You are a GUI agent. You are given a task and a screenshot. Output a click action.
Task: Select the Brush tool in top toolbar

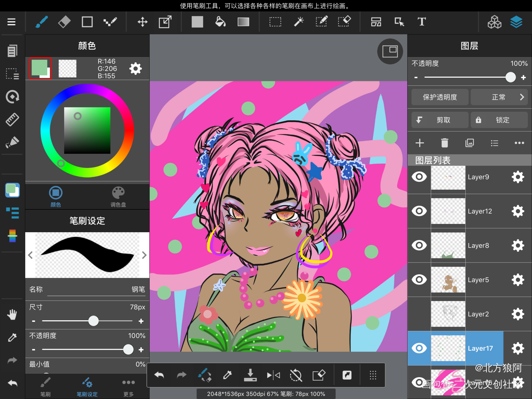42,22
